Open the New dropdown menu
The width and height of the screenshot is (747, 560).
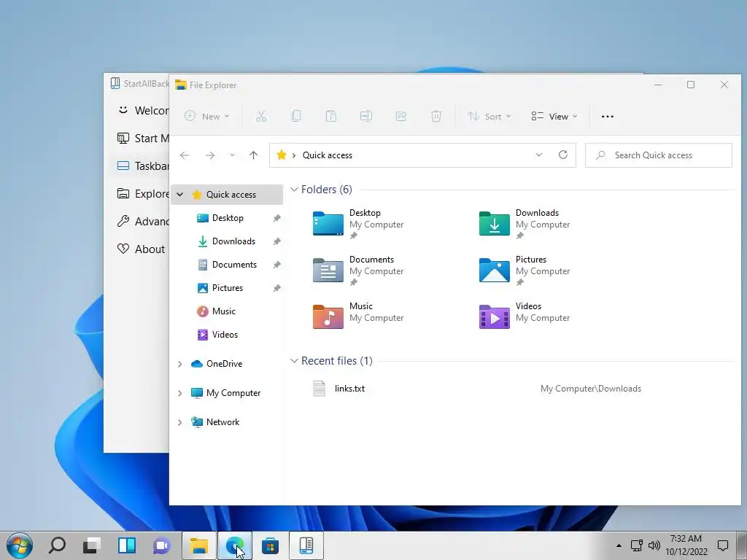(x=206, y=116)
